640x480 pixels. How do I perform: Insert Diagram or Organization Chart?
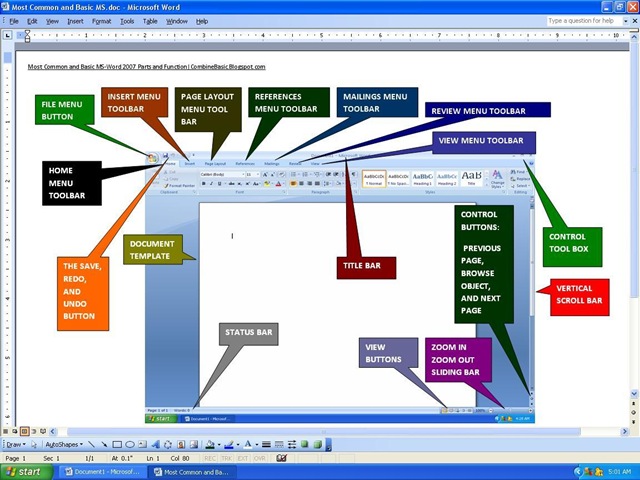[168, 444]
